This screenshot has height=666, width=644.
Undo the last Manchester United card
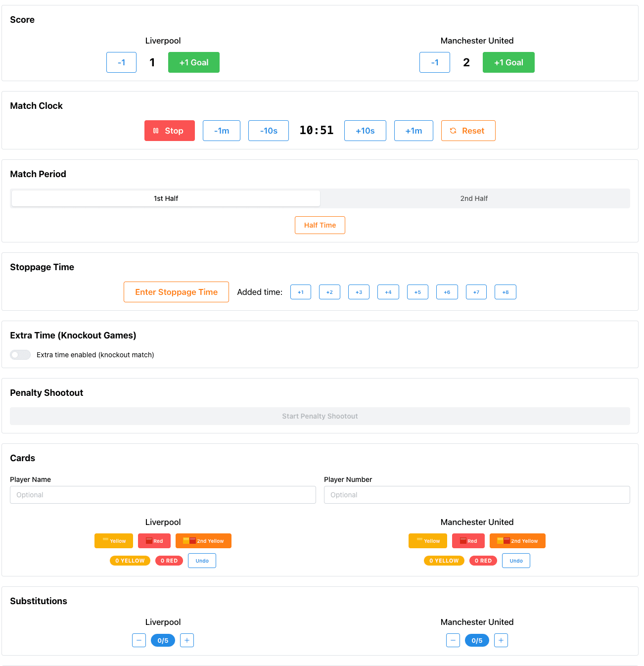516,561
